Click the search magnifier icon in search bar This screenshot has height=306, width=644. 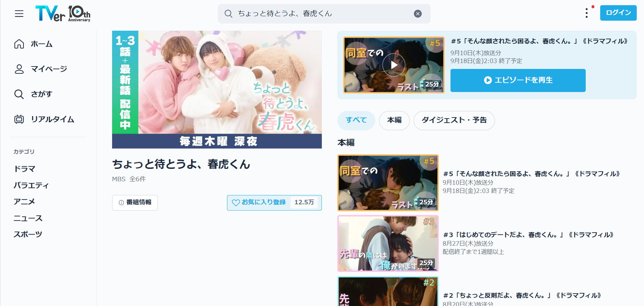point(228,14)
